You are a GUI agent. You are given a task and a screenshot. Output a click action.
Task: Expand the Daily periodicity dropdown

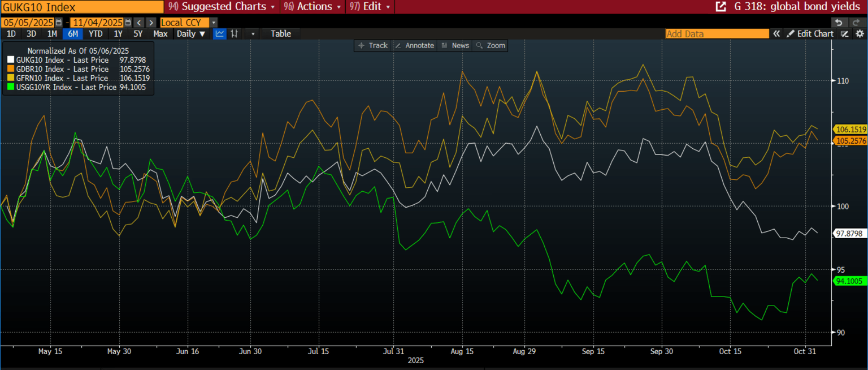point(191,34)
